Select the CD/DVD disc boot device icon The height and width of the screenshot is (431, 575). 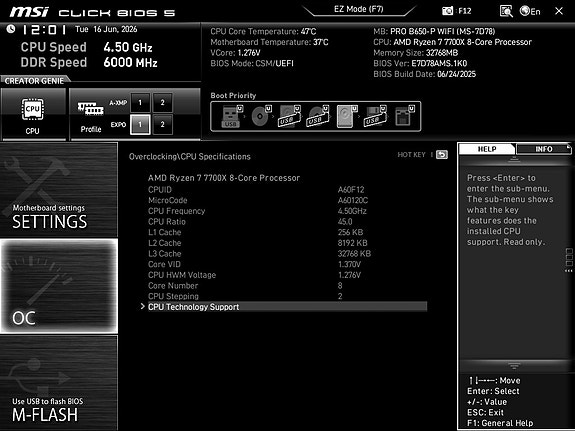click(x=261, y=116)
